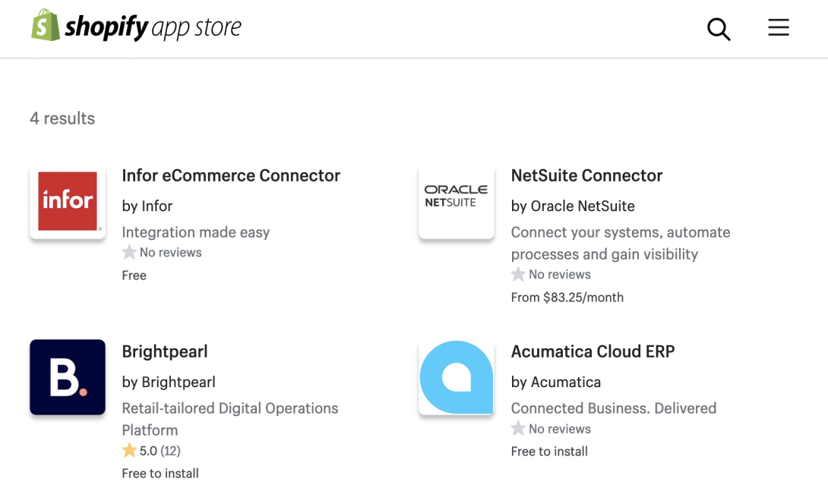This screenshot has width=828, height=504.
Task: Open Acumatica Cloud ERP listing title
Action: coord(593,351)
